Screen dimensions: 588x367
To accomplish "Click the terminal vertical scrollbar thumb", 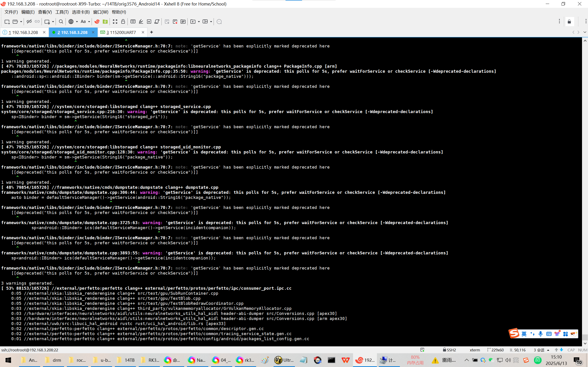I will pyautogui.click(x=585, y=337).
